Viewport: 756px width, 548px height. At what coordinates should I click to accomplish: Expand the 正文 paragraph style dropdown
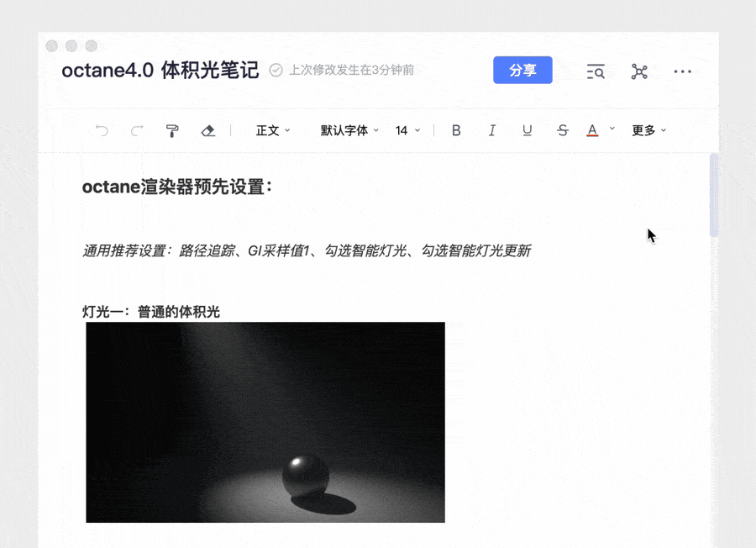click(273, 130)
